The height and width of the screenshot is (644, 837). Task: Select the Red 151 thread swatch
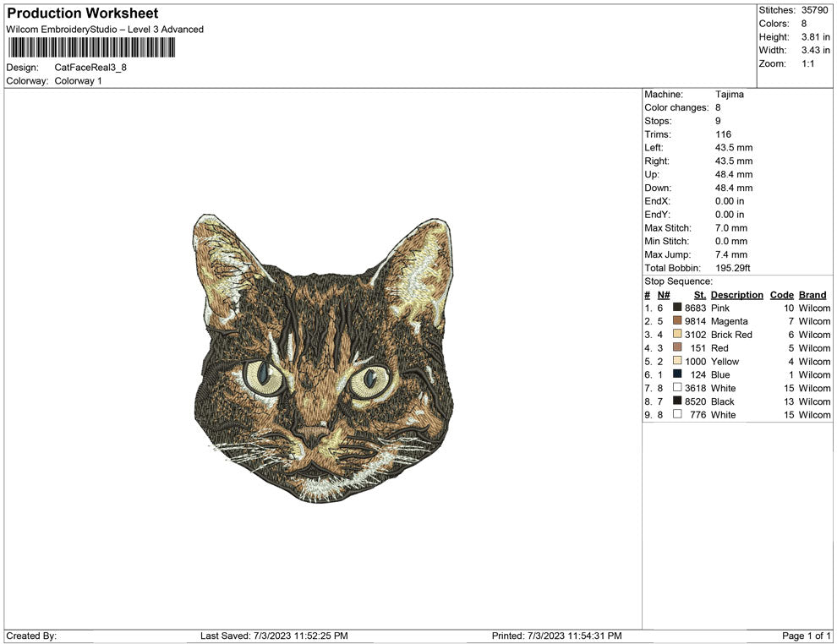click(x=676, y=348)
